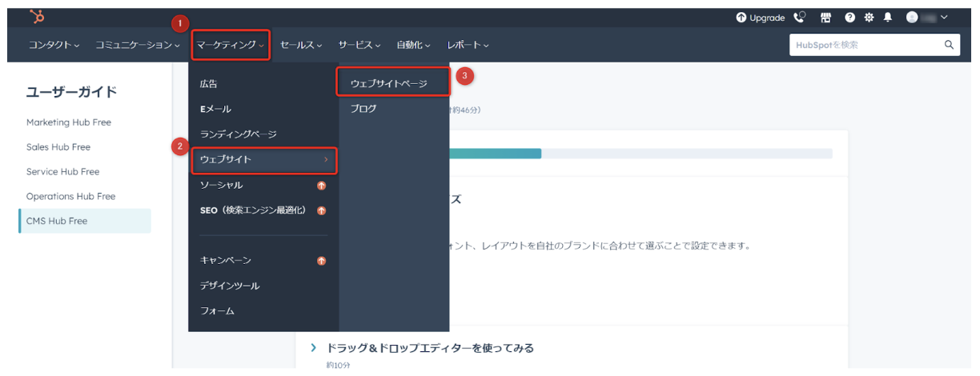Open Sales Hub Free guide
The height and width of the screenshot is (376, 980).
click(x=58, y=147)
